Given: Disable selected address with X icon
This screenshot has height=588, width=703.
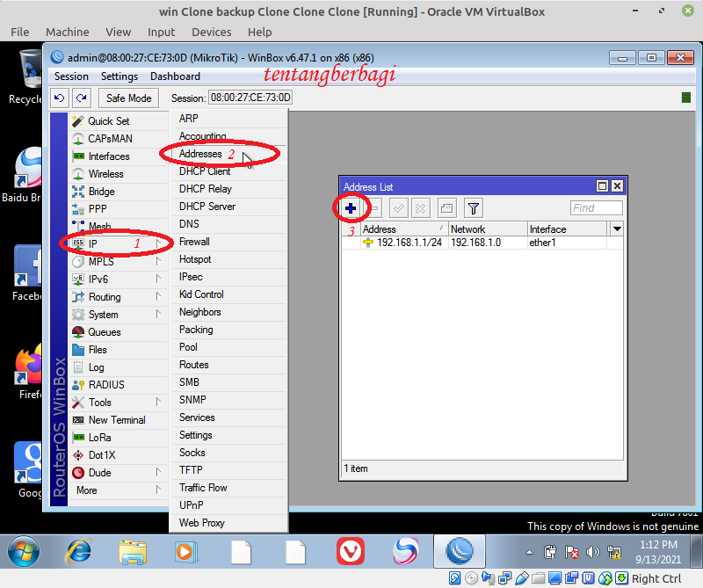Looking at the screenshot, I should (x=420, y=208).
